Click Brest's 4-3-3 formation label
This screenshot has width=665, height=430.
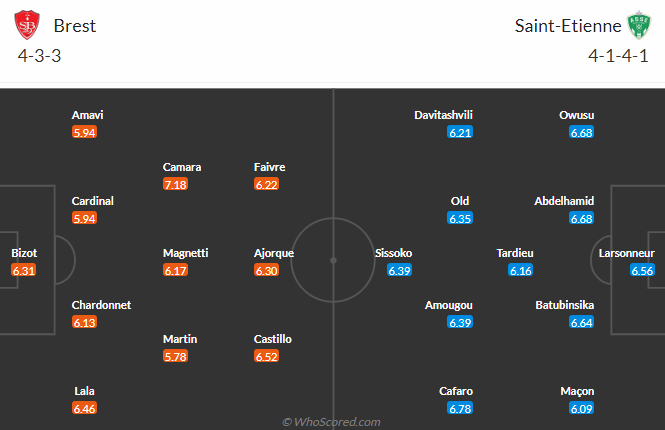coord(40,55)
